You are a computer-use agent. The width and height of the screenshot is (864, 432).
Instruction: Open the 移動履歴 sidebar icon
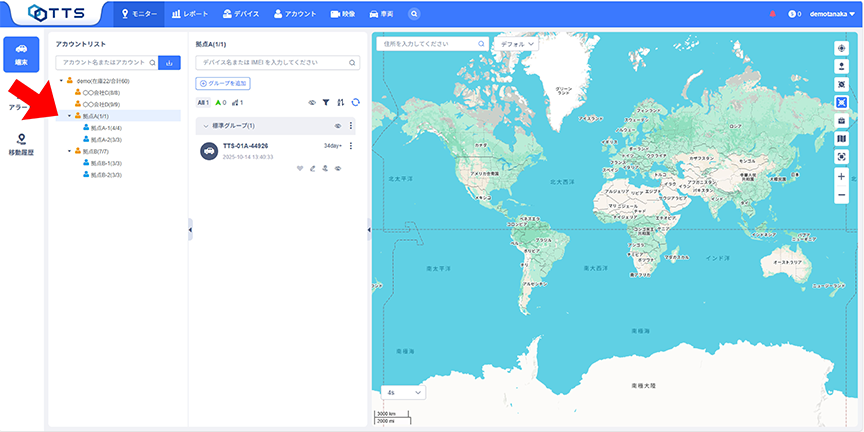[x=21, y=144]
